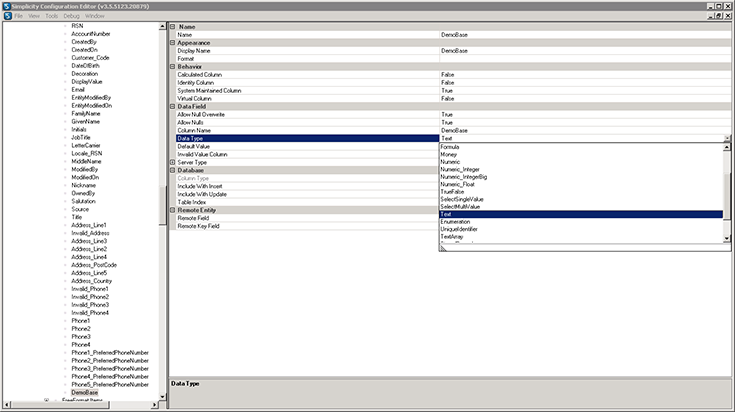
Task: Select the Allow Nulls property row
Action: tap(308, 122)
